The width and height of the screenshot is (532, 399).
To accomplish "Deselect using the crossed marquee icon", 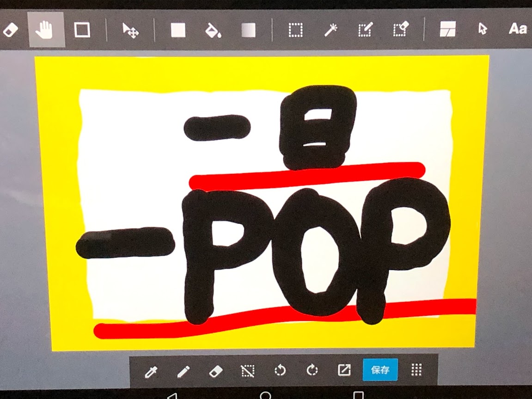I will tap(248, 370).
